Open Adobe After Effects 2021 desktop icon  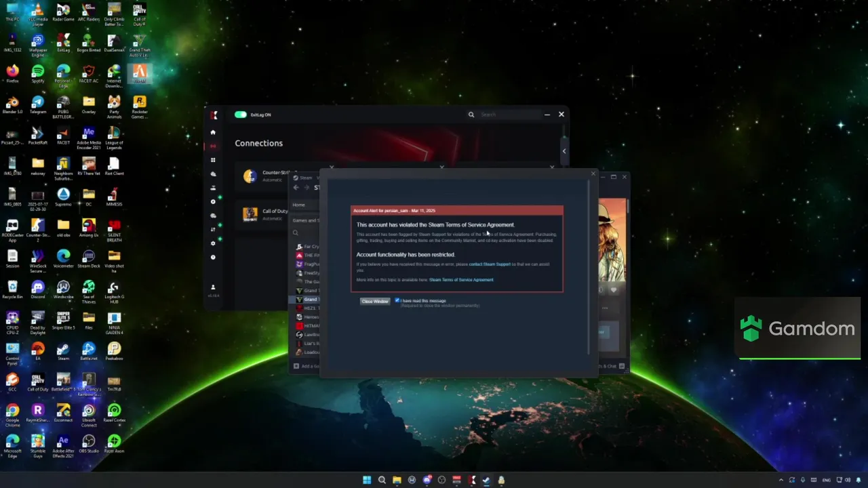[63, 446]
